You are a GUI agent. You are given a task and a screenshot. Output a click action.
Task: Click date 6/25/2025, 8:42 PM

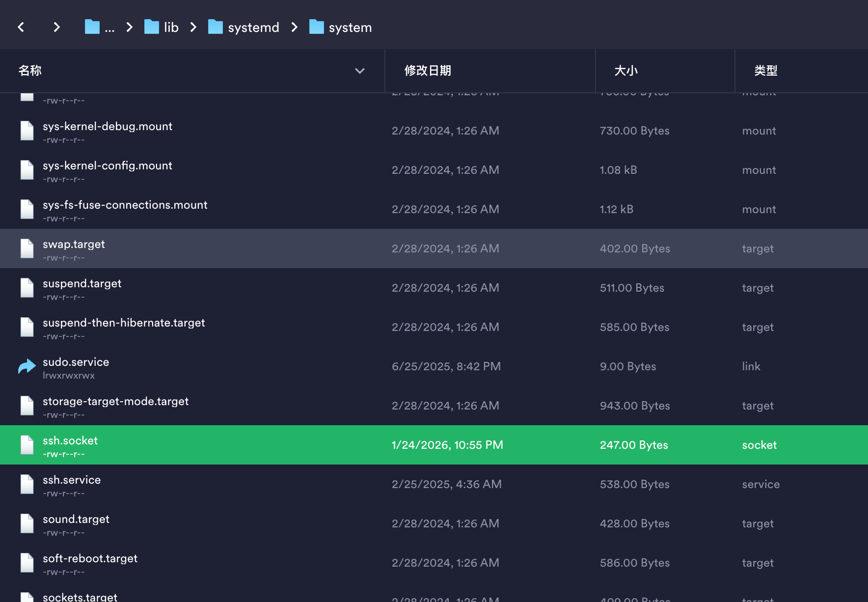pos(446,366)
